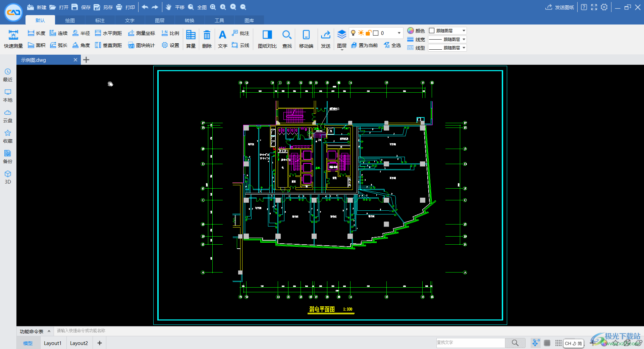Switch to the Default (默认) ribbon tab

40,20
